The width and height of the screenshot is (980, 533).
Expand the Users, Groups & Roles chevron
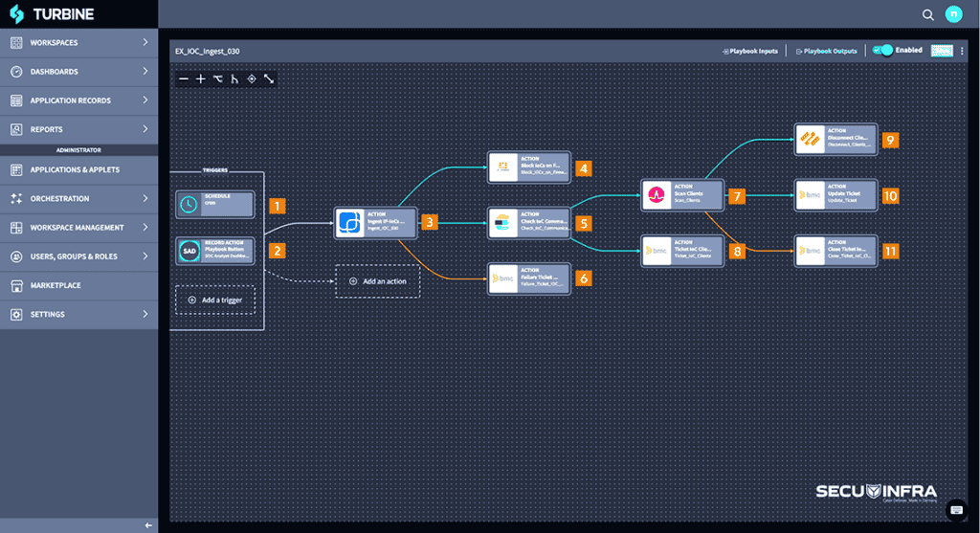click(145, 256)
